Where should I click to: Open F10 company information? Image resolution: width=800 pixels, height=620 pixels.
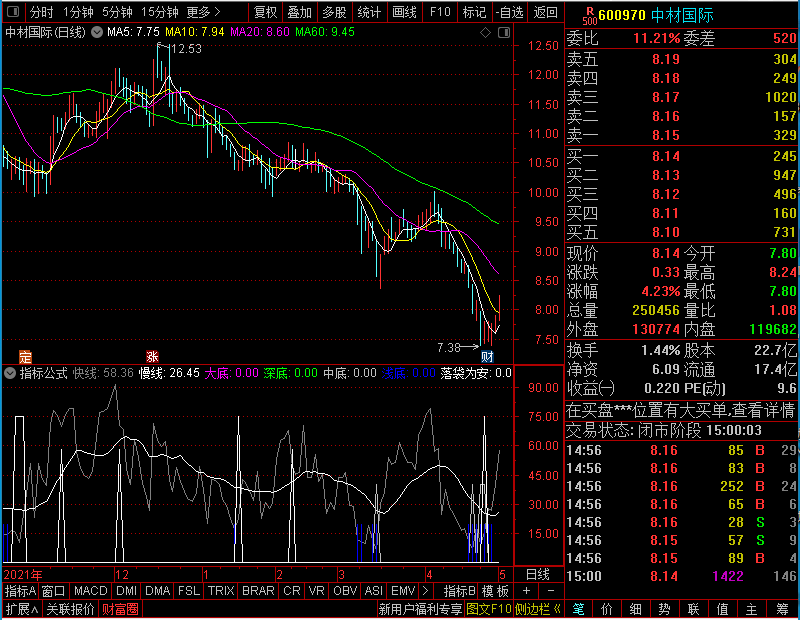pos(440,12)
